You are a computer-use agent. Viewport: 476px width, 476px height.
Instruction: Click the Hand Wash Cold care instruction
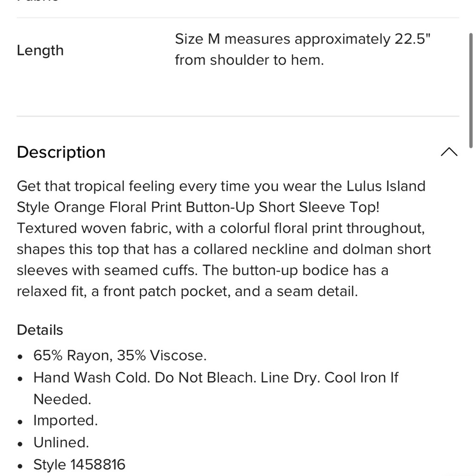click(216, 377)
